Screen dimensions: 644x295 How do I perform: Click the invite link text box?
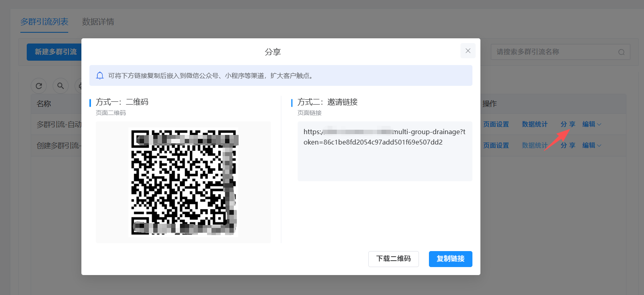[385, 151]
